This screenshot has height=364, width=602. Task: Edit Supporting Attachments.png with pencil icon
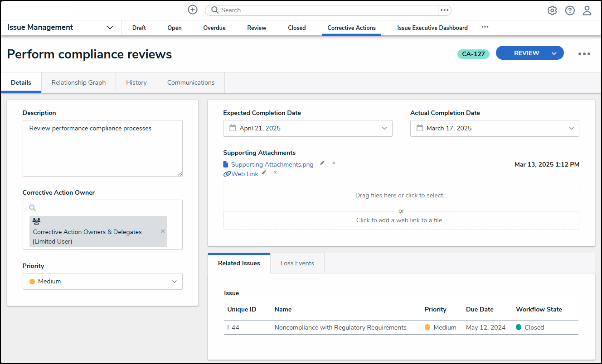322,163
